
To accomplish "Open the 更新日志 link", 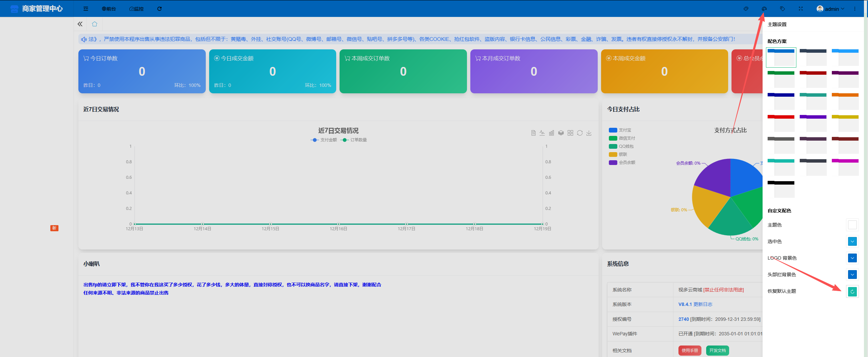I will [x=703, y=304].
